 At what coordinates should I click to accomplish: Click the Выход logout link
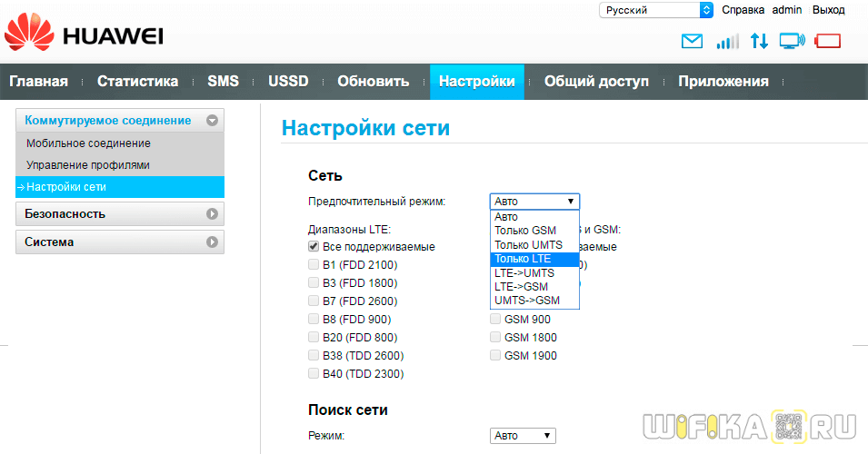[828, 10]
